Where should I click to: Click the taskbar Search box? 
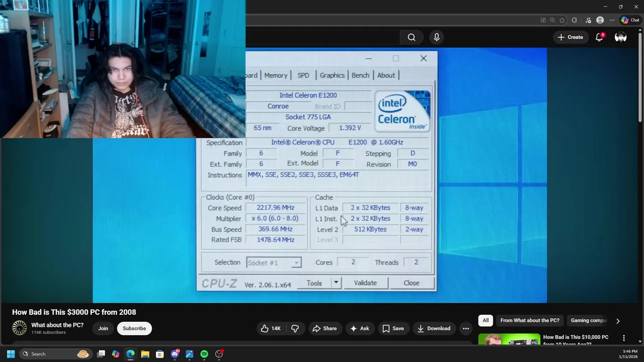point(56,354)
